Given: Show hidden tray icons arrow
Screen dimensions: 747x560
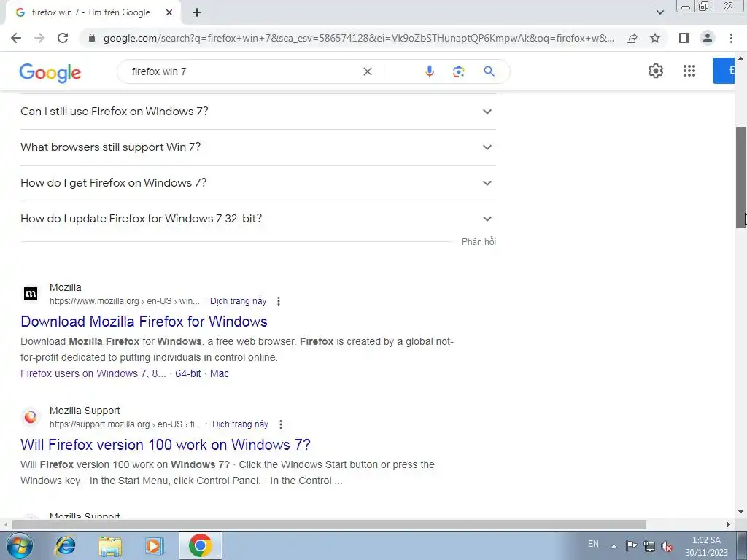Looking at the screenshot, I should [614, 546].
